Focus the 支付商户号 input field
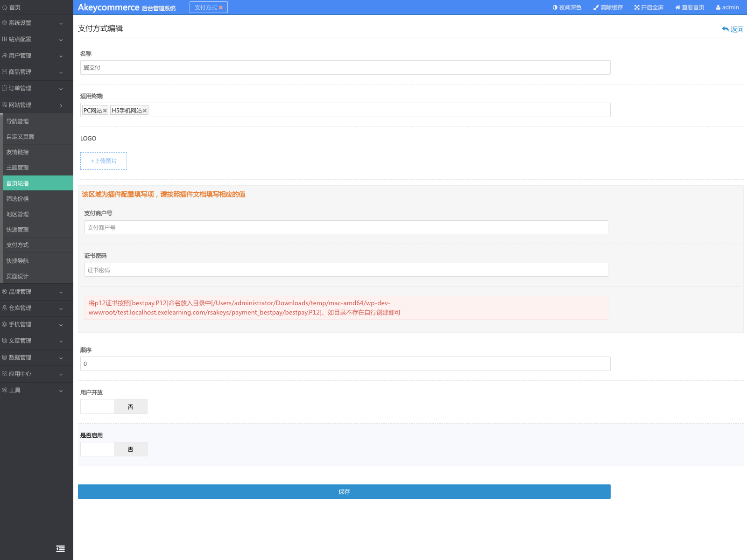 click(x=346, y=228)
